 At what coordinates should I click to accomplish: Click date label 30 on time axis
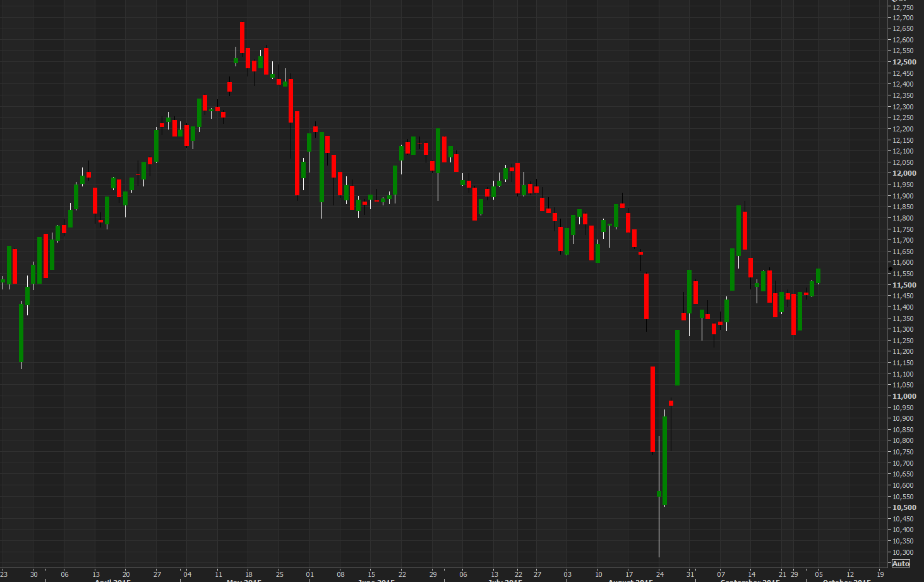[x=33, y=574]
